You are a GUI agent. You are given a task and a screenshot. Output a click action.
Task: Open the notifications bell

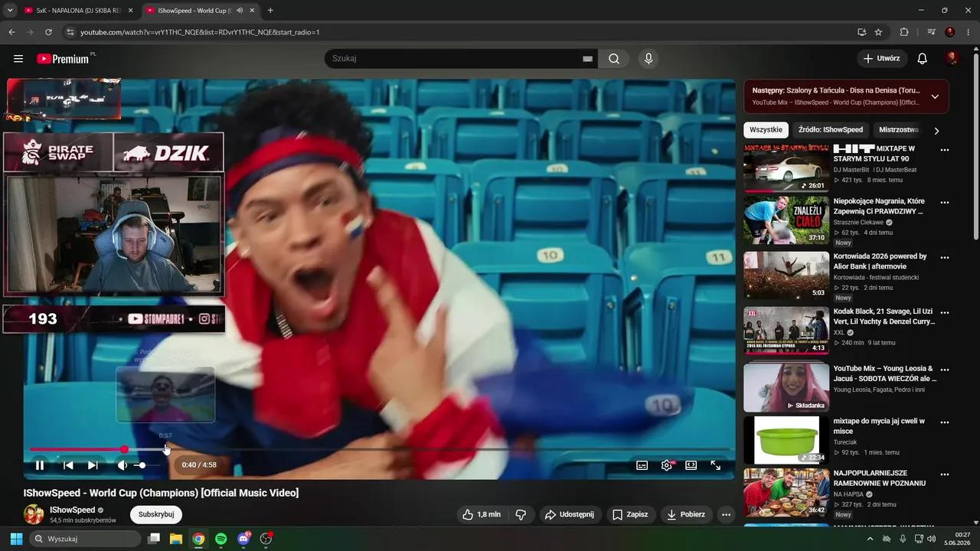coord(923,59)
